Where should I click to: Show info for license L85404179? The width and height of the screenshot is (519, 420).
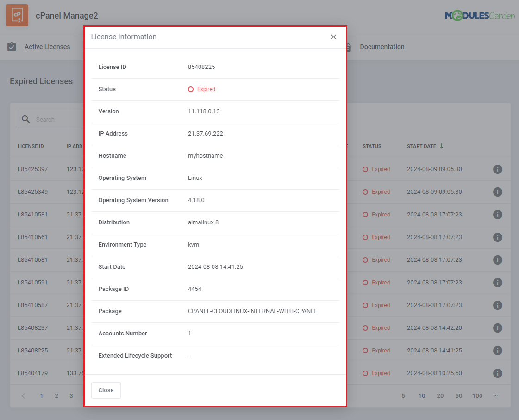click(x=498, y=373)
